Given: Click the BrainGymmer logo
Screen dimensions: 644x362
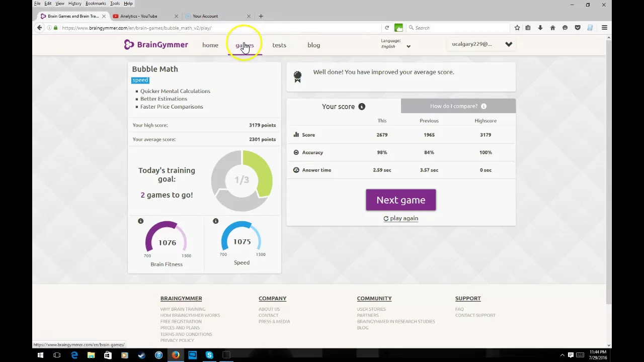Looking at the screenshot, I should (156, 45).
